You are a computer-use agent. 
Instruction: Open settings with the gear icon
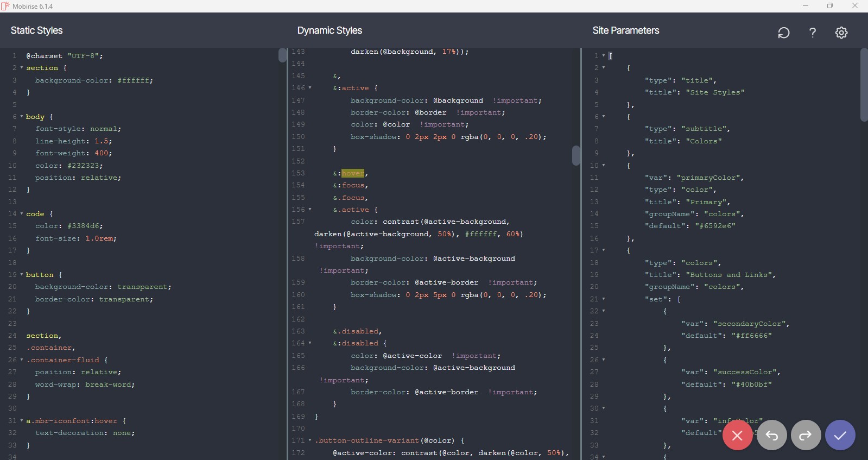(x=841, y=33)
